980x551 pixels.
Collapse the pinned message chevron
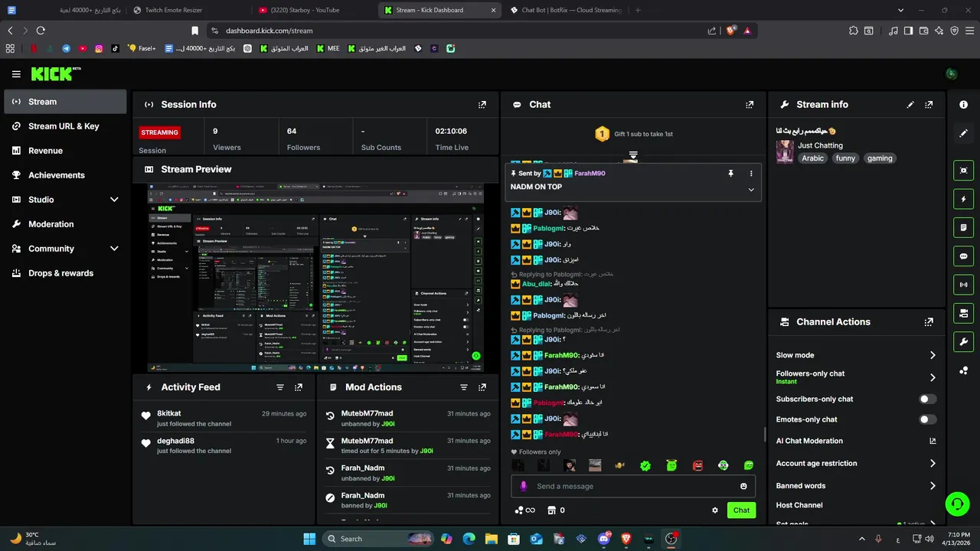pos(750,190)
